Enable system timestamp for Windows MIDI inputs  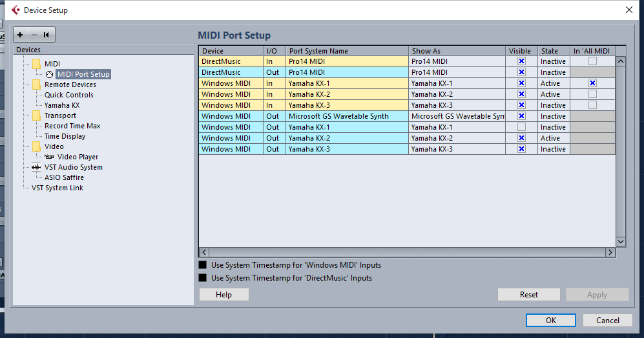[x=203, y=265]
